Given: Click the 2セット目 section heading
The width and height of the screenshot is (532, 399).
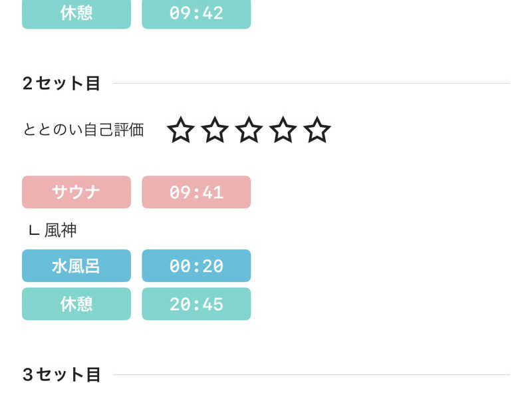Looking at the screenshot, I should [61, 84].
